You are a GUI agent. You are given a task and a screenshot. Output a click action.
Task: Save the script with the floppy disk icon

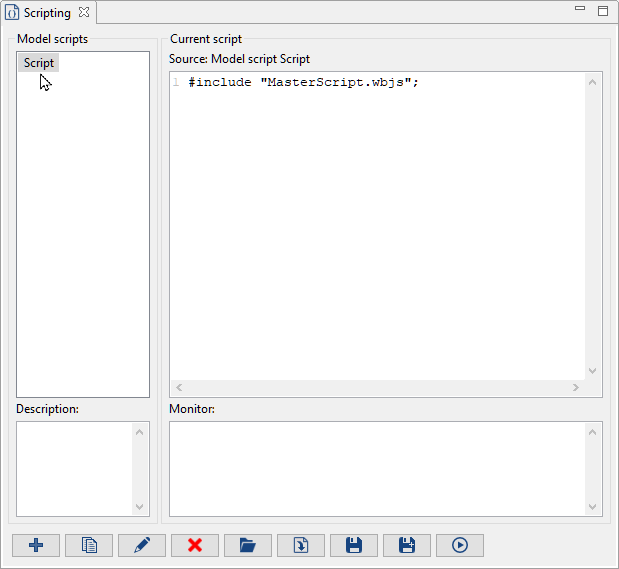click(354, 545)
